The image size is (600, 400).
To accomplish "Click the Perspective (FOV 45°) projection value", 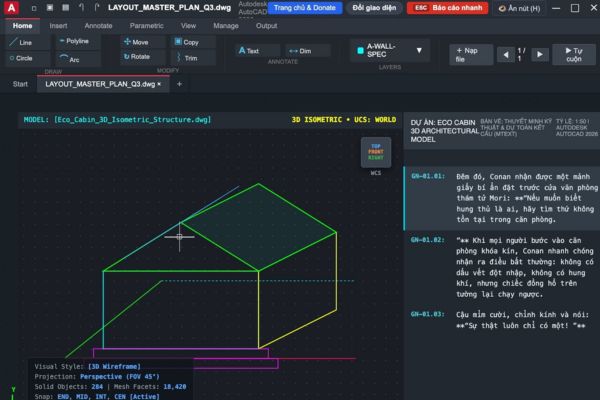I will pyautogui.click(x=119, y=377).
